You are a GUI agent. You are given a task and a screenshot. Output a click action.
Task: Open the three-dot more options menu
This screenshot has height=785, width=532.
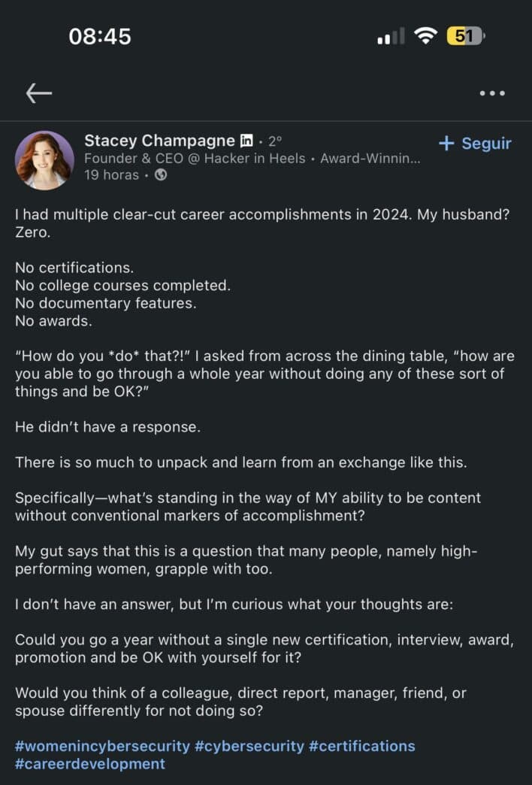click(x=491, y=93)
